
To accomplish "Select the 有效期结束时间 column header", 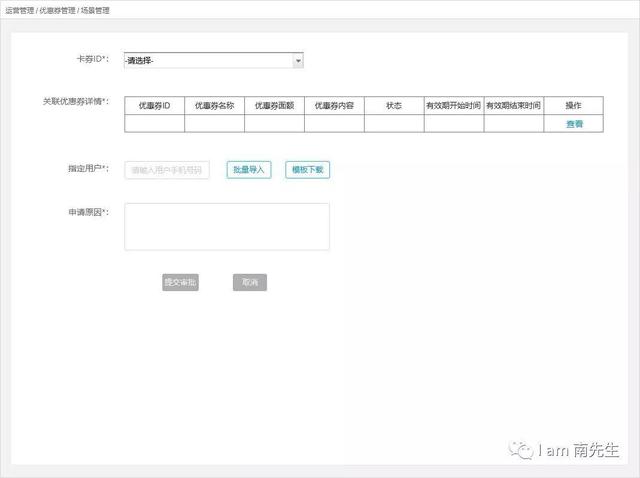I will [513, 106].
